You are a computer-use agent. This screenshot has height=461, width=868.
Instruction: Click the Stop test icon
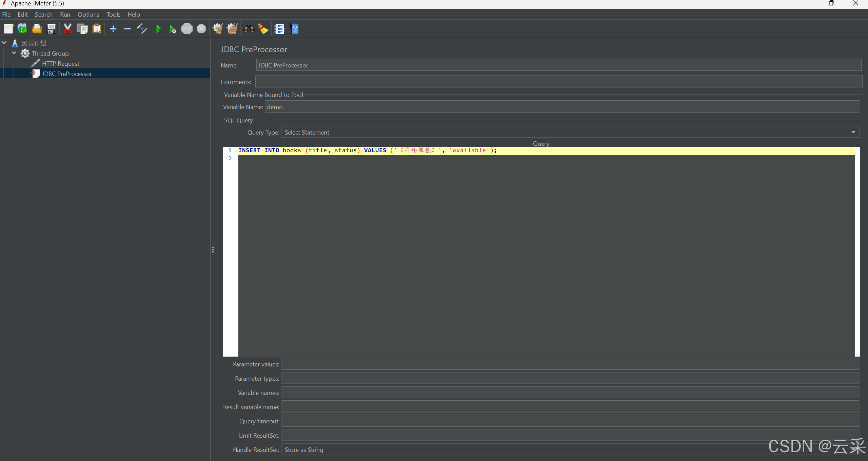pyautogui.click(x=187, y=29)
